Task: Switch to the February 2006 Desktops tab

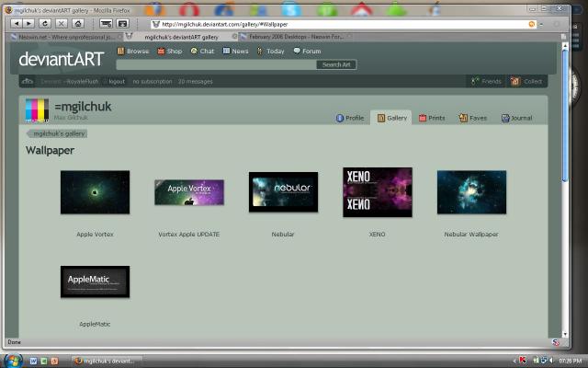Action: click(296, 37)
